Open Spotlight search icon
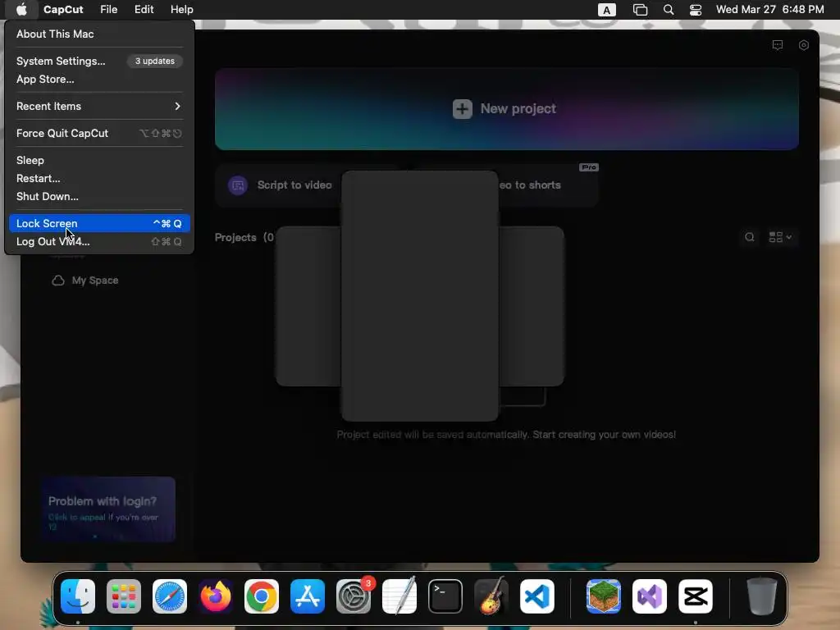The height and width of the screenshot is (630, 840). click(669, 10)
